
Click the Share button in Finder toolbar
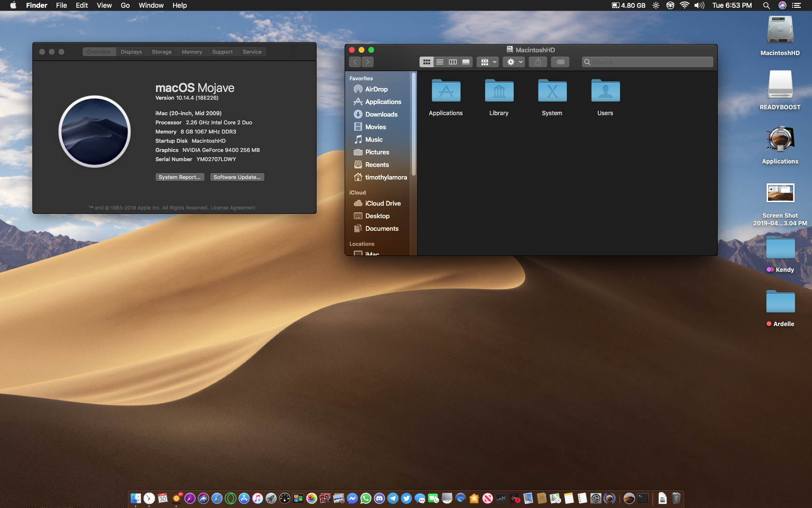[x=538, y=62]
